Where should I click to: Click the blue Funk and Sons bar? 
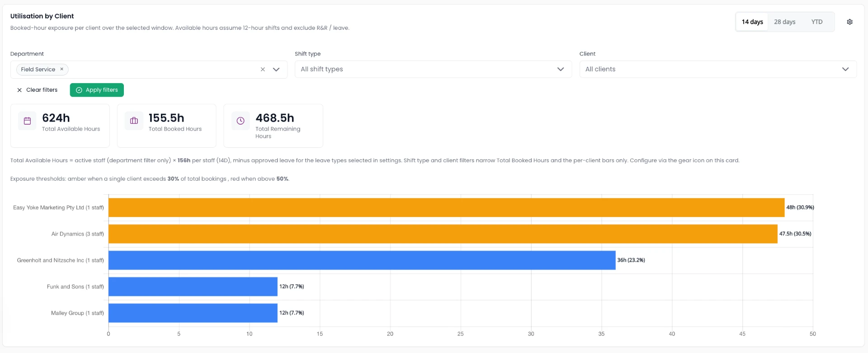pos(193,287)
